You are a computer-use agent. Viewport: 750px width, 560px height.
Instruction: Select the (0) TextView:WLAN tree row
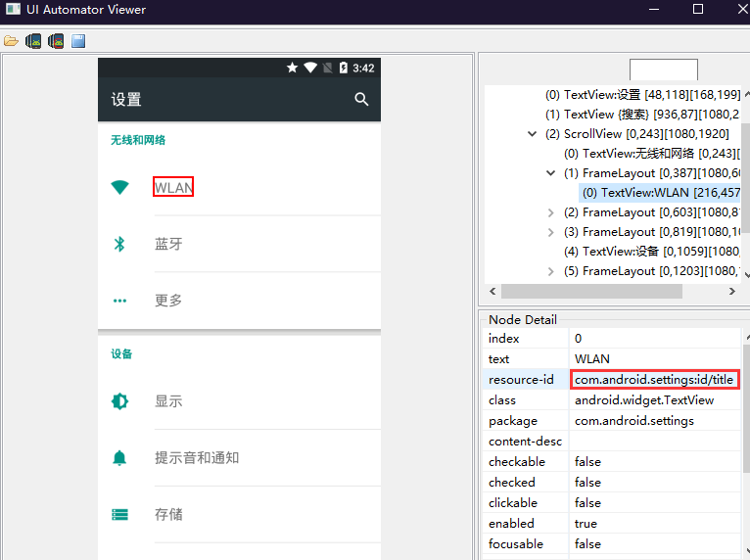[660, 193]
